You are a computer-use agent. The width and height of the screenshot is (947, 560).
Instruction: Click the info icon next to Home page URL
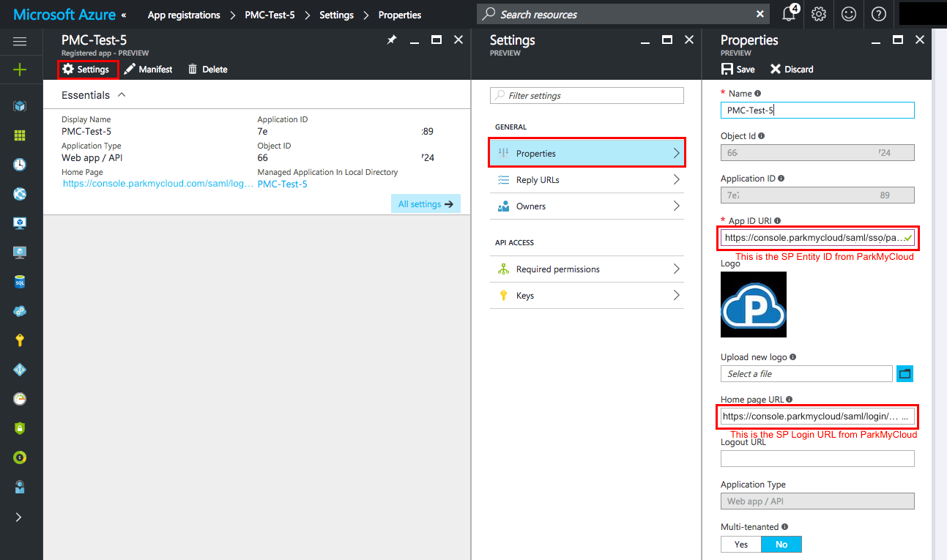pyautogui.click(x=789, y=400)
